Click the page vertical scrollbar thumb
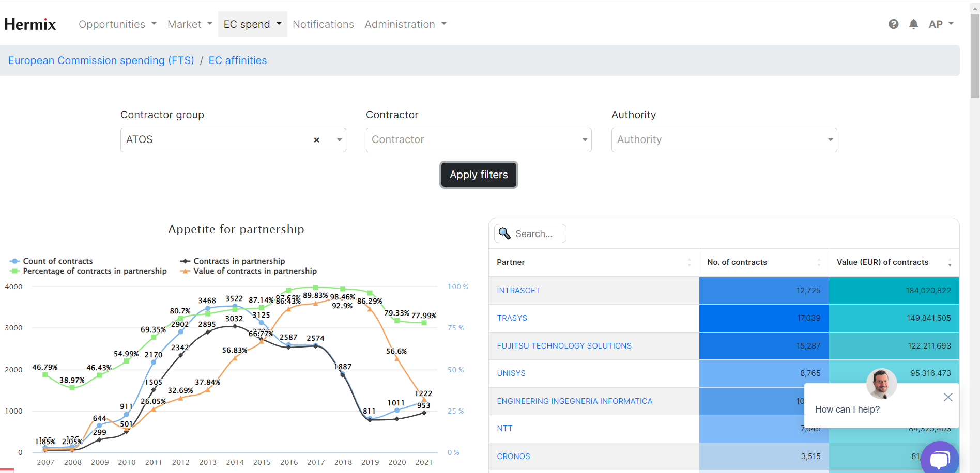Image resolution: width=980 pixels, height=473 pixels. (975, 57)
